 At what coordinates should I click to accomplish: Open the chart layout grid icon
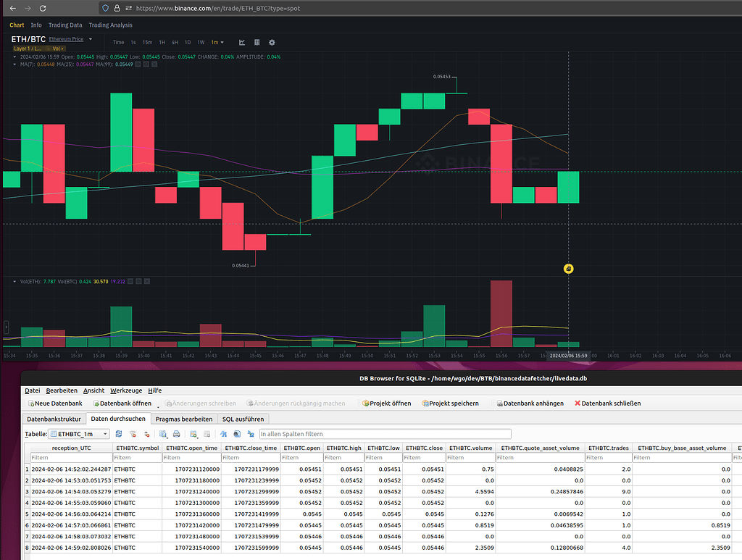tap(257, 42)
